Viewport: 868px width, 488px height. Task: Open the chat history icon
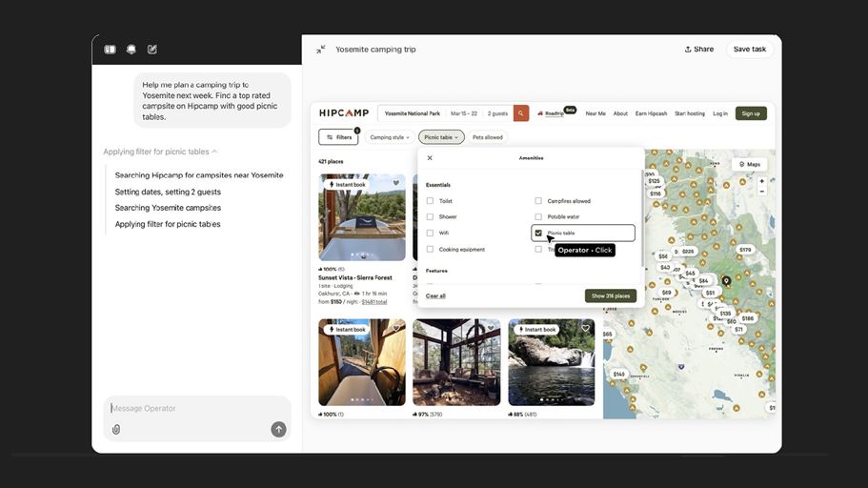(x=131, y=50)
